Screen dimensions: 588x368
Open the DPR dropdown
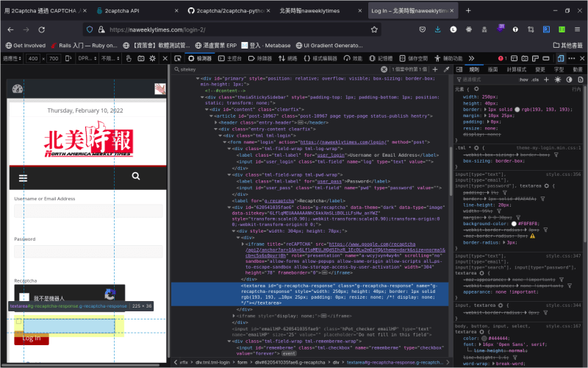(x=87, y=58)
